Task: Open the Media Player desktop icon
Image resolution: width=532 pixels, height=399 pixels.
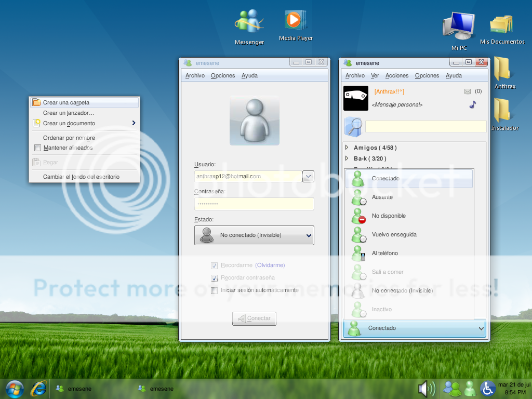Action: click(x=295, y=22)
